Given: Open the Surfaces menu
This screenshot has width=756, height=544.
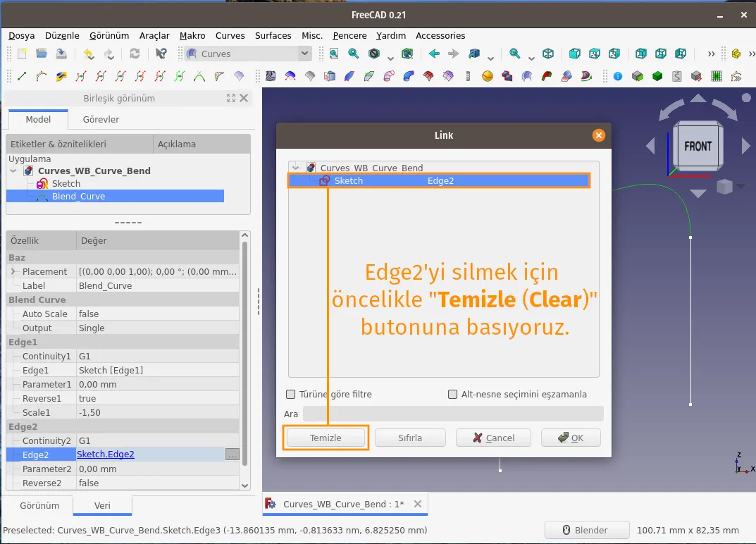Looking at the screenshot, I should pos(273,35).
